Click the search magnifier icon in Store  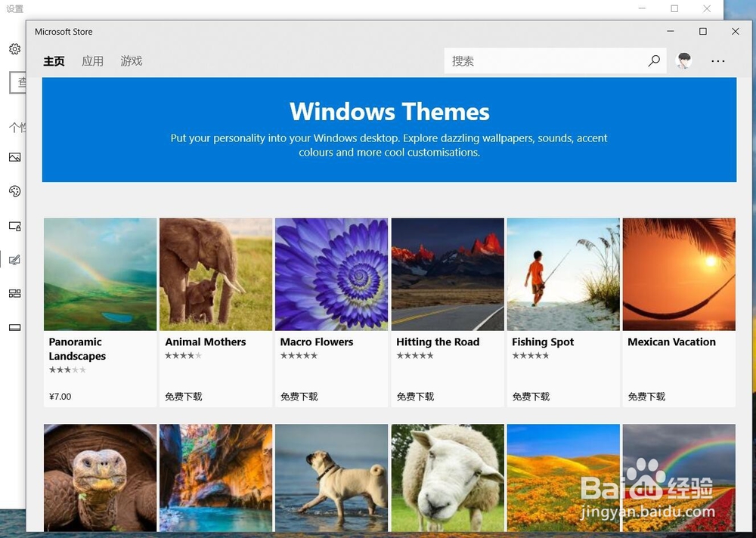654,60
